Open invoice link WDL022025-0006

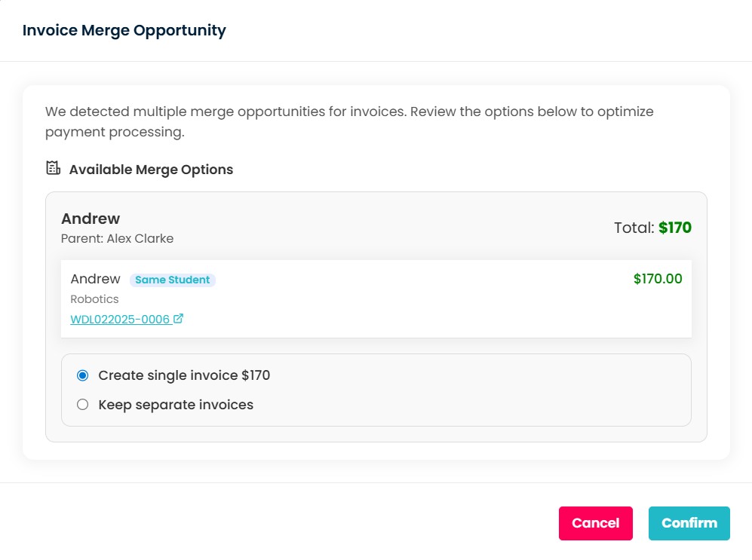point(120,320)
